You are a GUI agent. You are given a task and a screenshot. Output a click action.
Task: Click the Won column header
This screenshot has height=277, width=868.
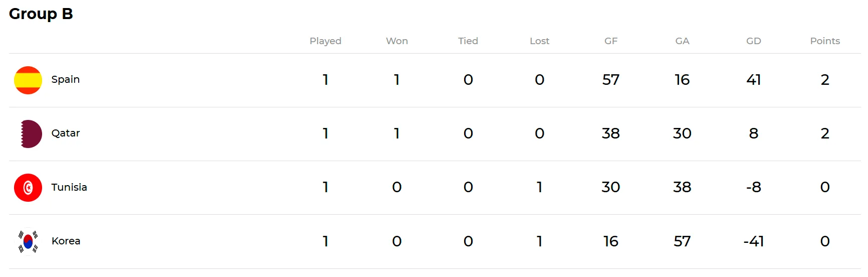[396, 41]
